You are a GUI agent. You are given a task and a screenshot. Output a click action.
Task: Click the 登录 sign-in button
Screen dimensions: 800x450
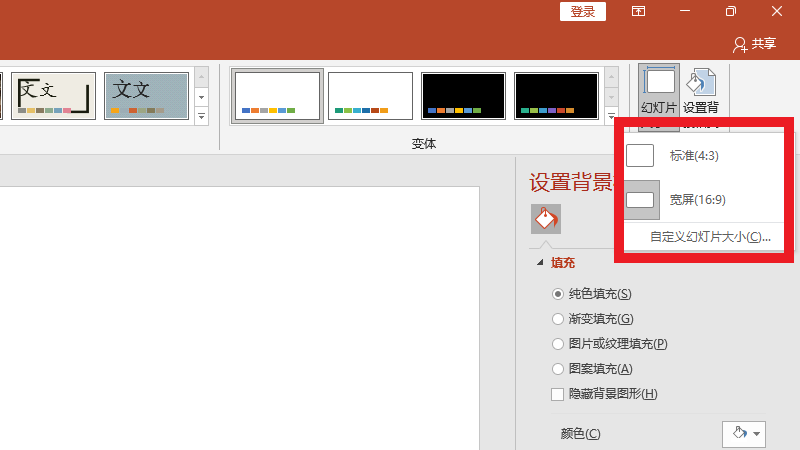pos(583,11)
